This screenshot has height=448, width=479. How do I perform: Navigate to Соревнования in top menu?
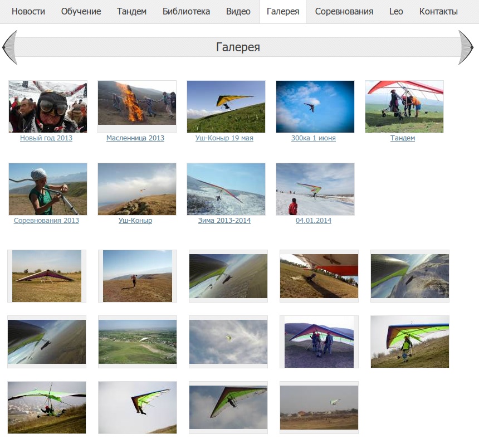pos(344,11)
